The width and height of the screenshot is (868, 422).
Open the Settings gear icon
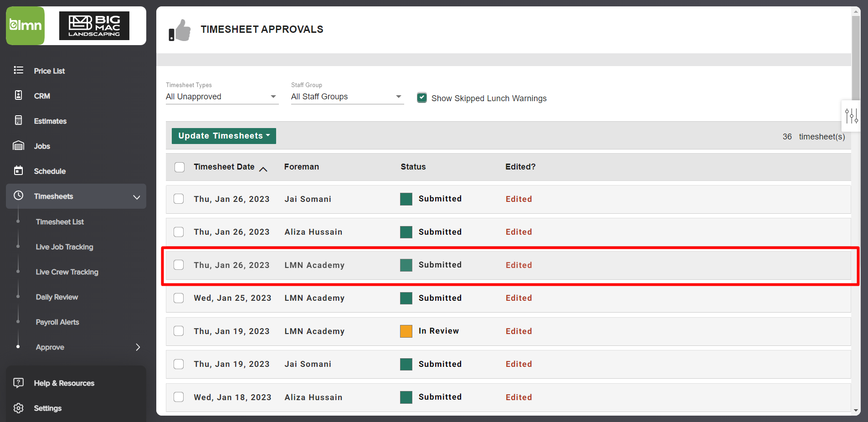coord(18,408)
